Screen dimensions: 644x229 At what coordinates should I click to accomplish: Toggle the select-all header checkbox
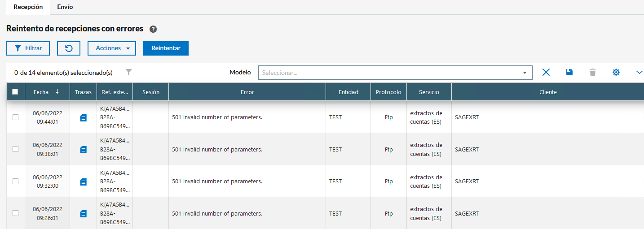tap(15, 92)
